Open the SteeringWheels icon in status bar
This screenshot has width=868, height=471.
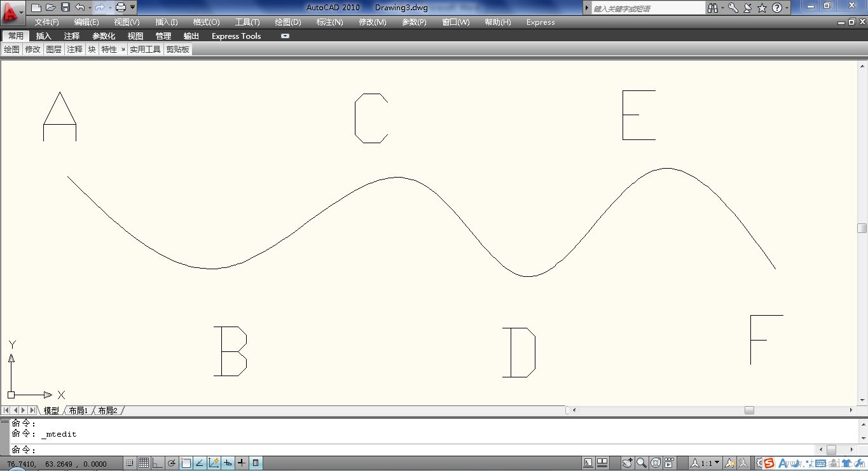656,463
